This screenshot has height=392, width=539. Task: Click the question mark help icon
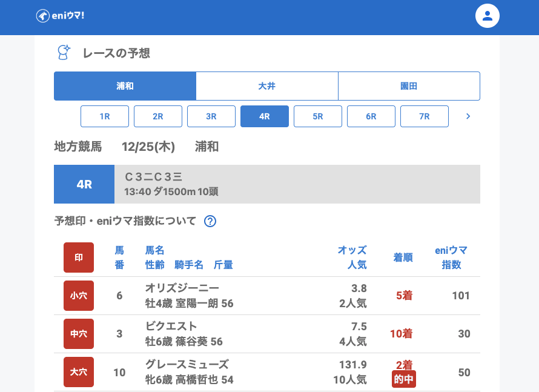(x=210, y=221)
